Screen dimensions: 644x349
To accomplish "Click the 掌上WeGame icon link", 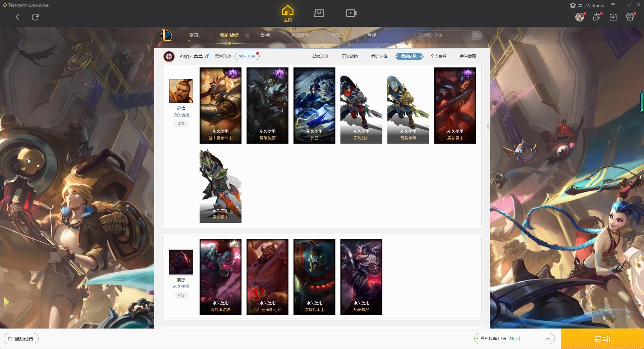I will [x=587, y=5].
